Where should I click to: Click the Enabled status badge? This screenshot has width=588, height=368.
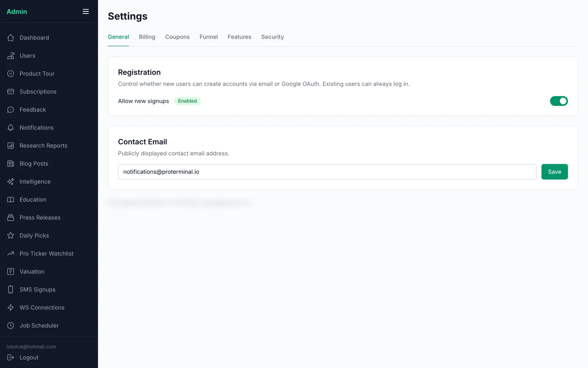pyautogui.click(x=187, y=101)
